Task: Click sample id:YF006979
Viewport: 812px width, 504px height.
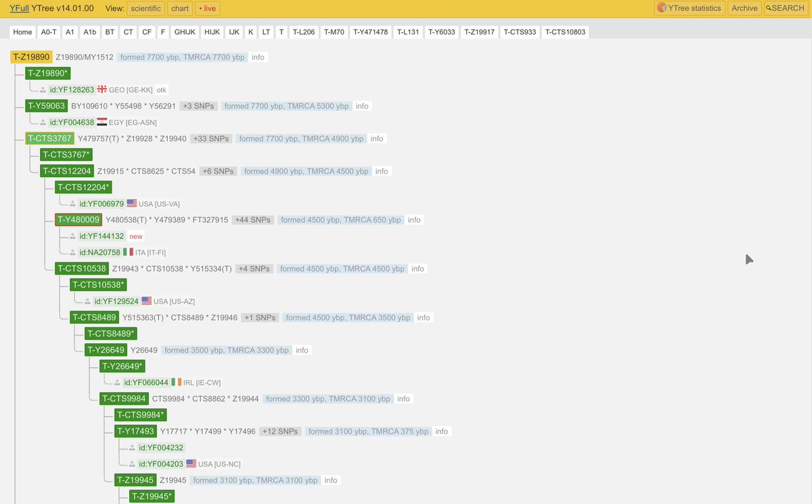Action: point(101,204)
